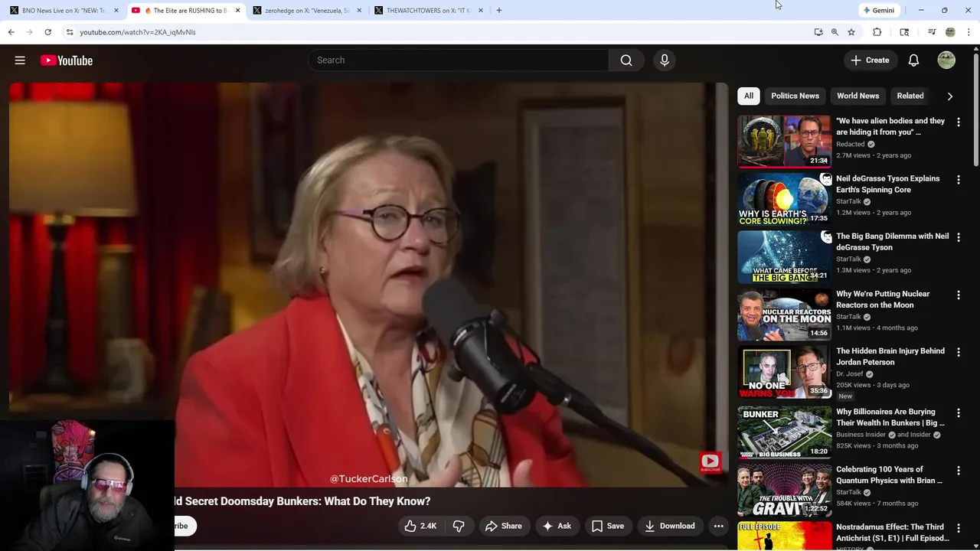The width and height of the screenshot is (980, 551).
Task: Like the video (2.4K thumbs up)
Action: pyautogui.click(x=421, y=526)
